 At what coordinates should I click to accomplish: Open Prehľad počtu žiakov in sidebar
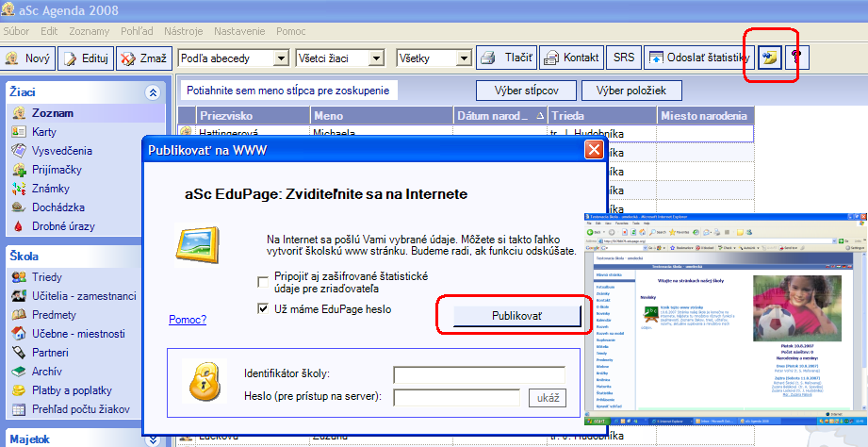[x=80, y=408]
